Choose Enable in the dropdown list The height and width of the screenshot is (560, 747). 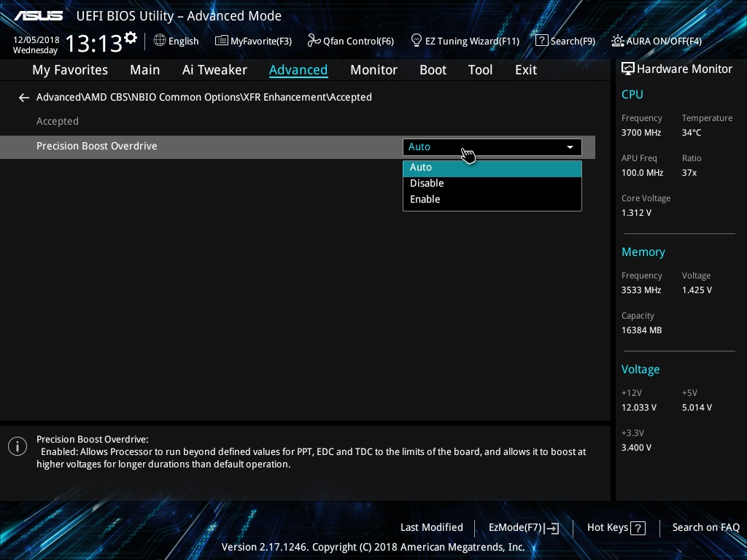click(492, 200)
